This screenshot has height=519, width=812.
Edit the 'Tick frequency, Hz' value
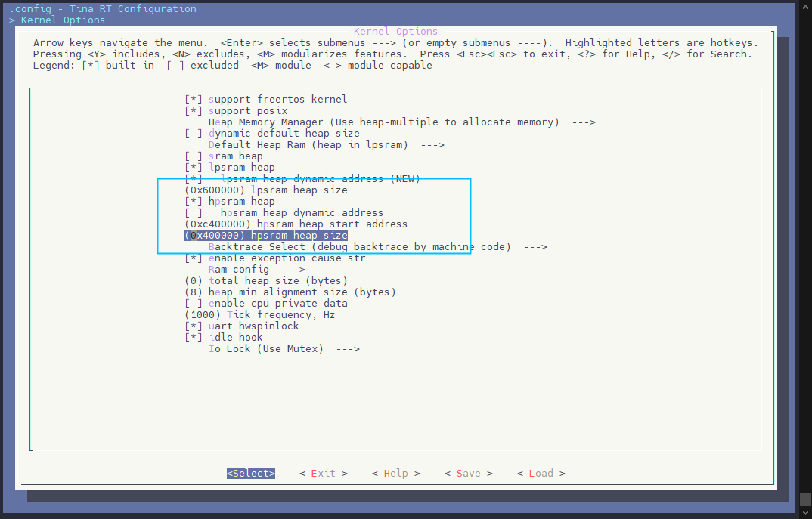click(260, 315)
